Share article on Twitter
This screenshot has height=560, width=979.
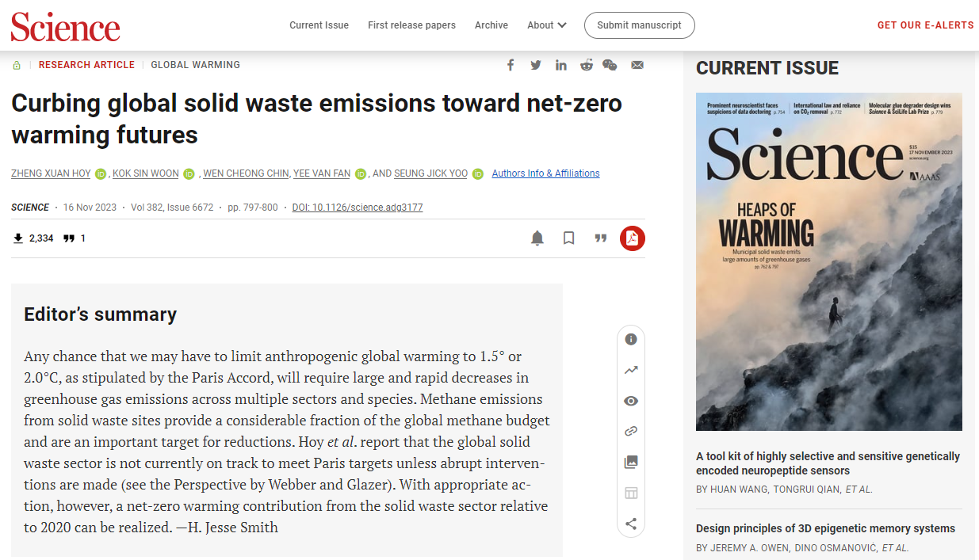point(536,65)
